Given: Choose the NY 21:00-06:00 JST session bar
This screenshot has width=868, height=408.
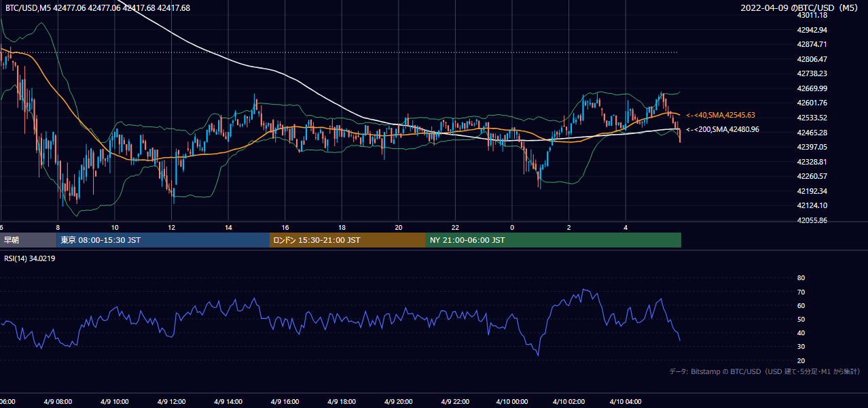Looking at the screenshot, I should point(554,240).
